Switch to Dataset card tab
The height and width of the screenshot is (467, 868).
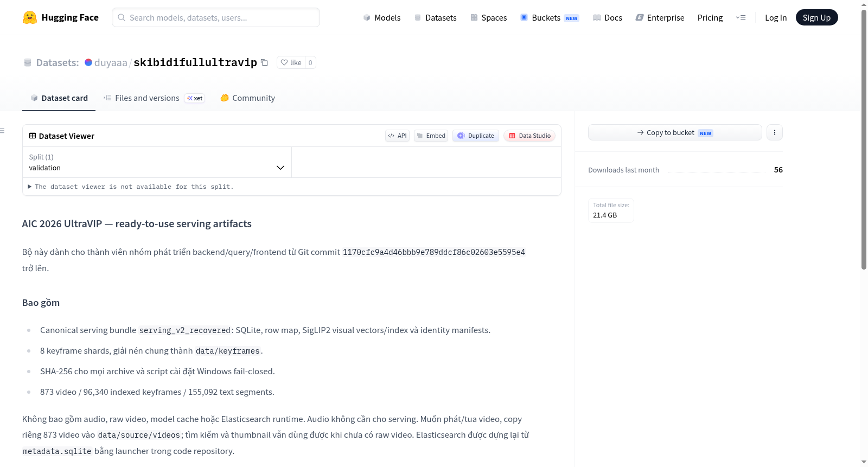click(59, 98)
